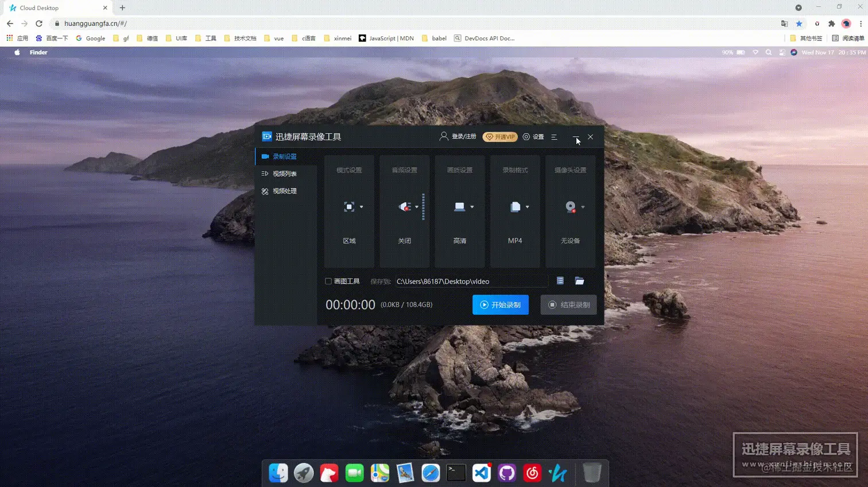Adjust the audio volume level bar
Screen dimensions: 868x487
click(x=424, y=207)
